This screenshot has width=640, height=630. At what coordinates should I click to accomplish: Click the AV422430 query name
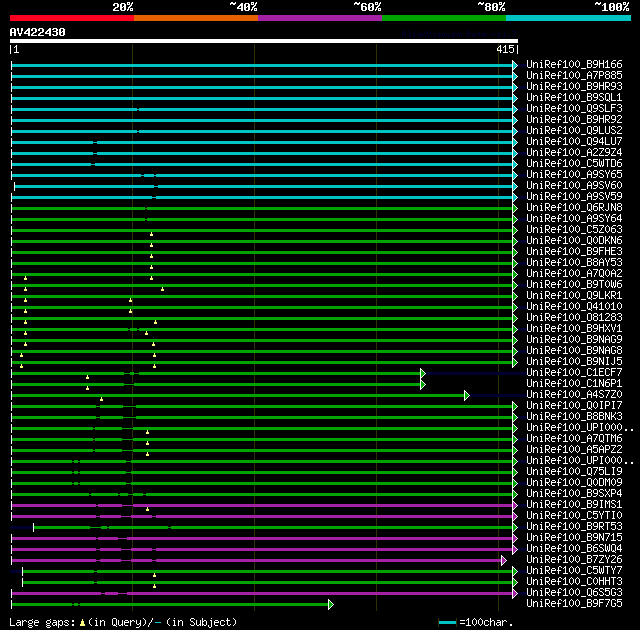click(38, 32)
